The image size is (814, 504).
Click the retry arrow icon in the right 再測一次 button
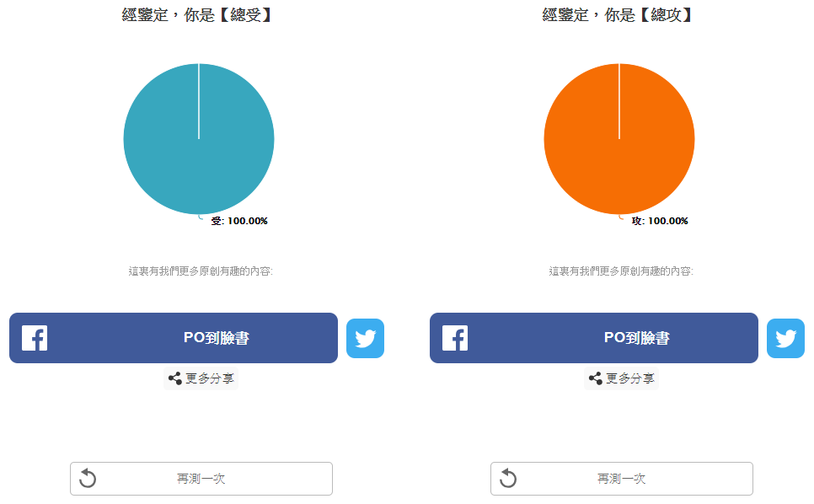click(508, 478)
